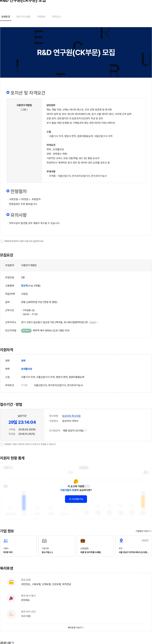Click the 경의중앙선 subway line badge
This screenshot has height=644, width=152.
tap(26, 330)
